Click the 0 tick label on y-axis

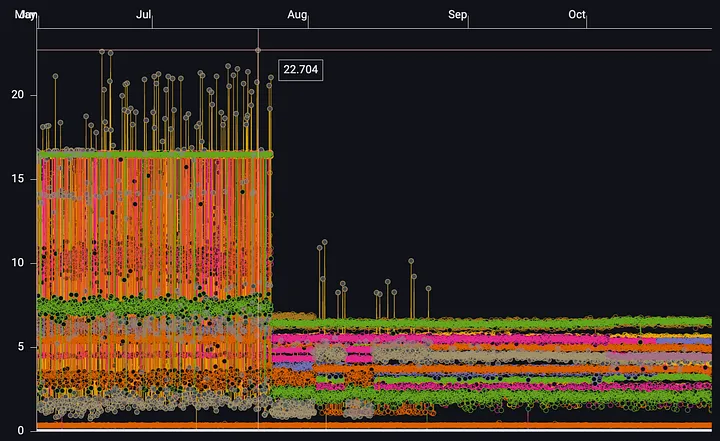pyautogui.click(x=22, y=431)
